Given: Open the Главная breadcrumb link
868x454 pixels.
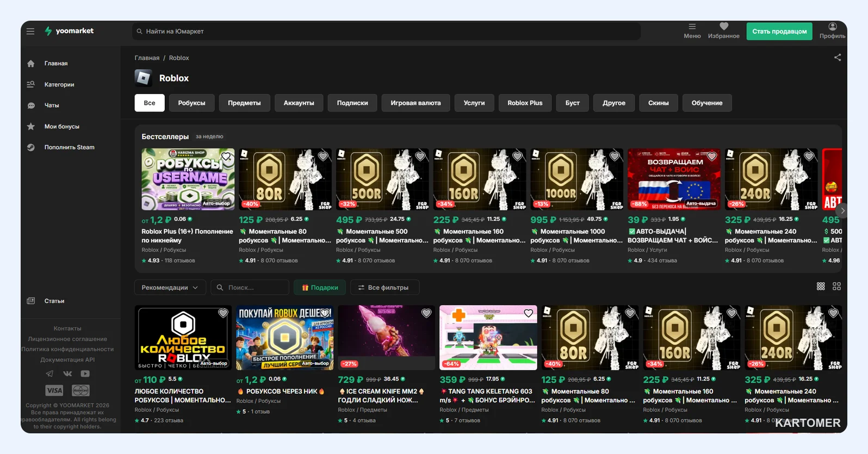Looking at the screenshot, I should (x=147, y=58).
